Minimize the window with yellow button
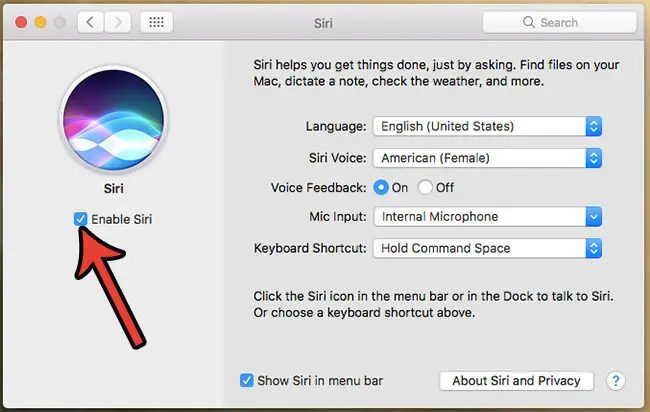650x412 pixels. click(40, 22)
